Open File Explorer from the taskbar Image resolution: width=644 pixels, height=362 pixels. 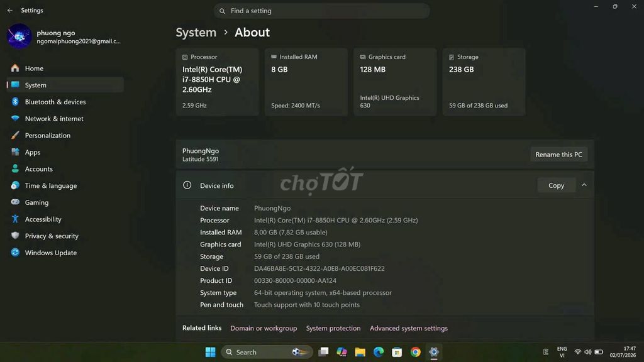coord(360,352)
